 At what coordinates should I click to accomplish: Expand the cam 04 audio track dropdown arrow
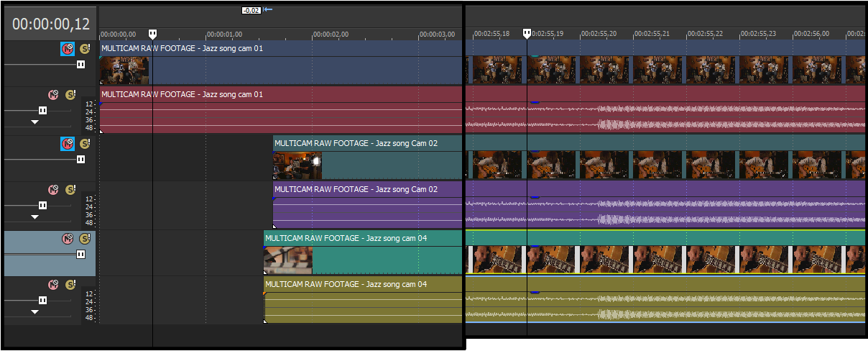tap(34, 312)
